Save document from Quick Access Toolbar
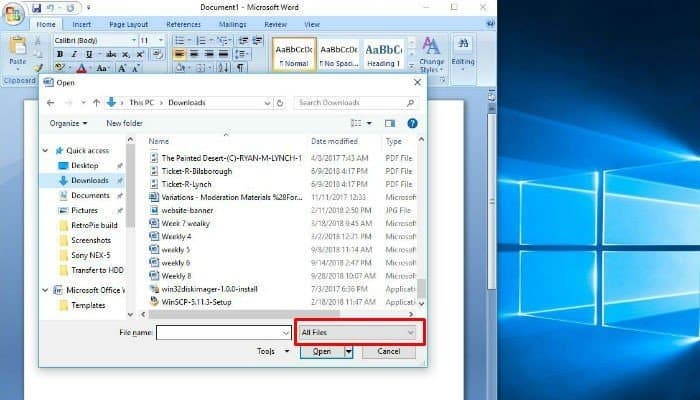700x400 pixels. pos(37,8)
